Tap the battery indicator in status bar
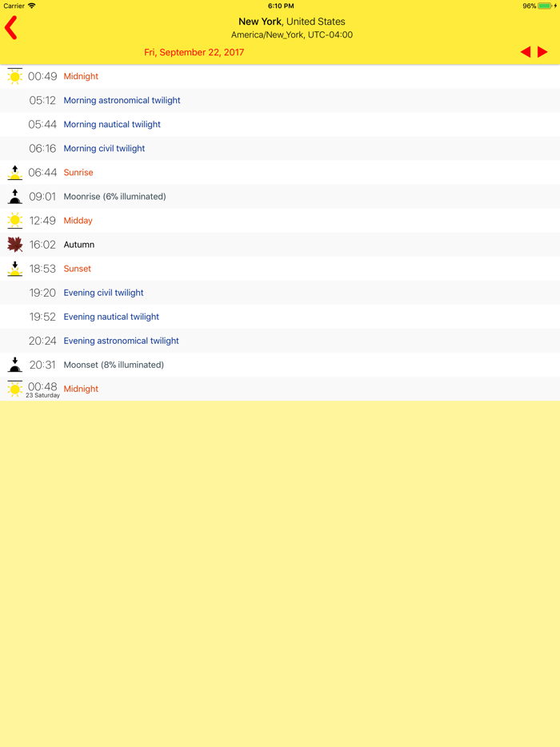Image resolution: width=560 pixels, height=747 pixels. pos(545,6)
